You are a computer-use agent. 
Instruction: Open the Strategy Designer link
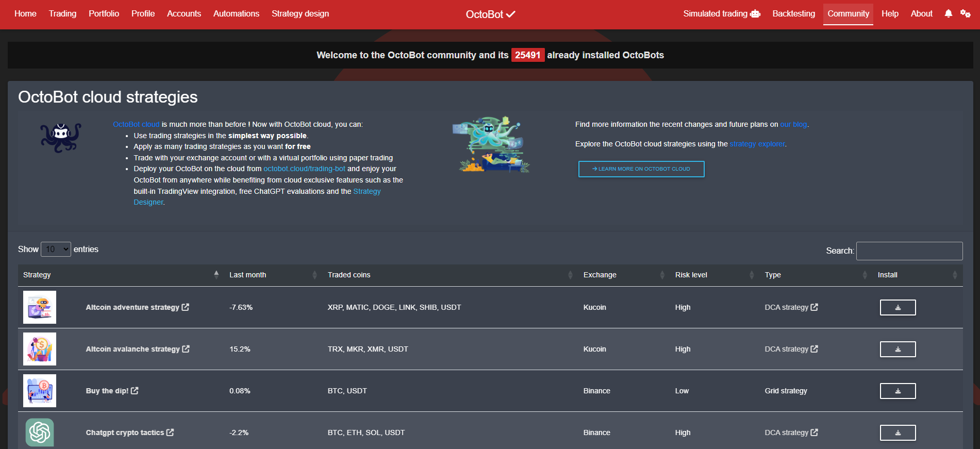367,191
